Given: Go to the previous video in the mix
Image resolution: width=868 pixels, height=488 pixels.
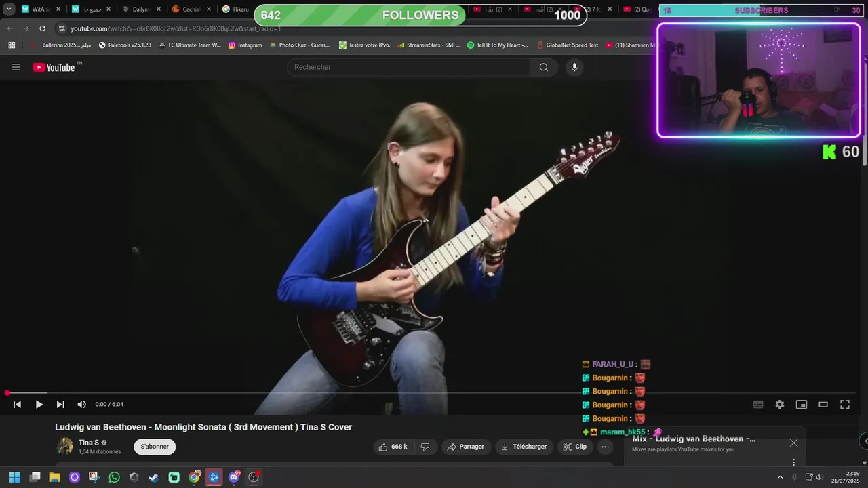Looking at the screenshot, I should (17, 404).
